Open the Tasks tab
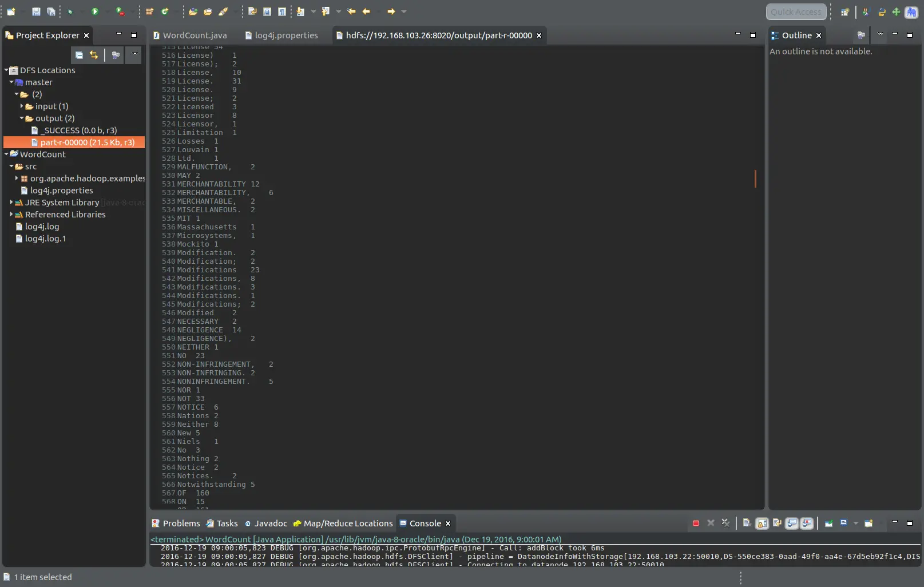The width and height of the screenshot is (924, 587). click(x=222, y=523)
